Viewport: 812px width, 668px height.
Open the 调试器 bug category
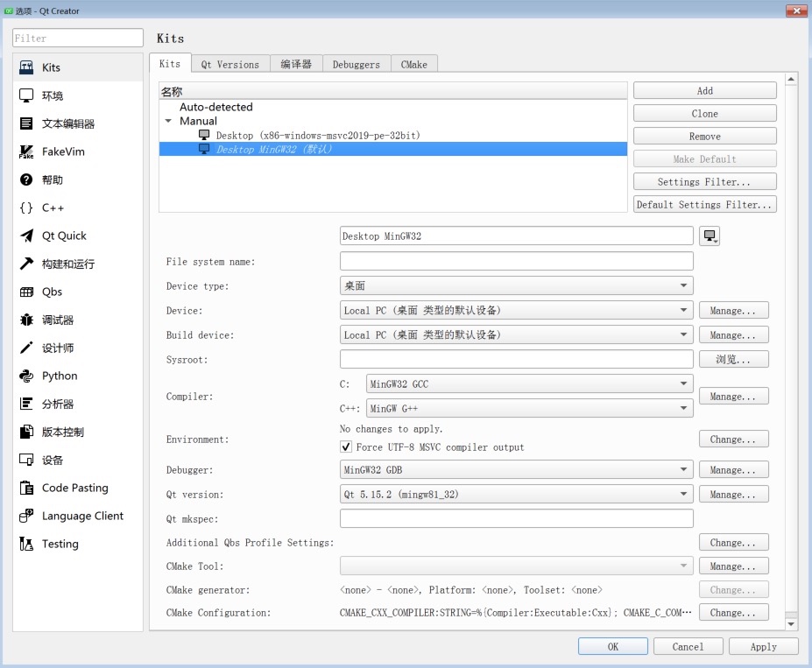point(78,320)
